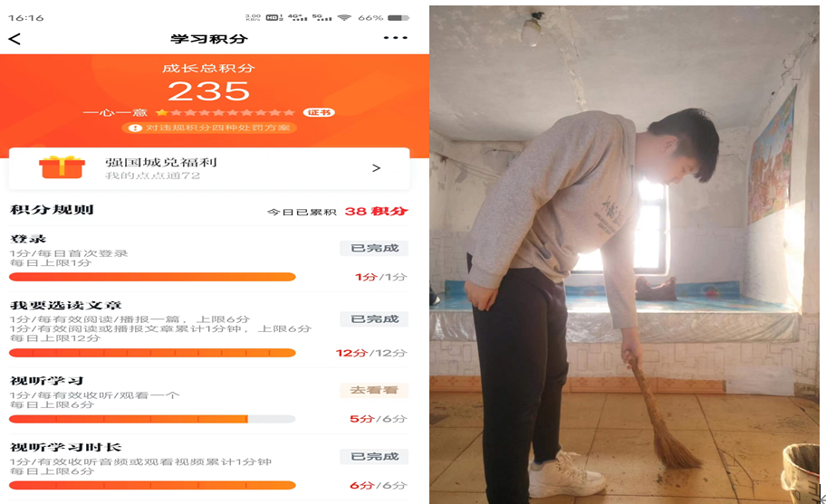Tap the 235 total points number
The image size is (826, 504).
click(x=209, y=91)
